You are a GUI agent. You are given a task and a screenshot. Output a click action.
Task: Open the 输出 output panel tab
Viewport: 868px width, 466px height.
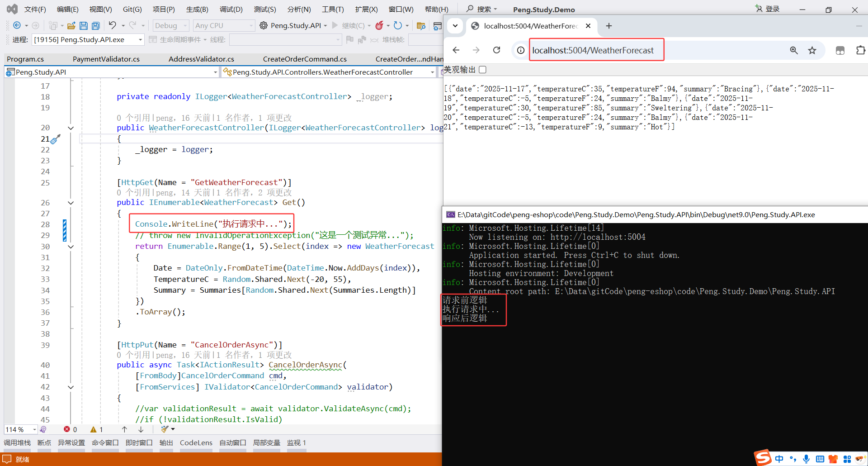[166, 442]
